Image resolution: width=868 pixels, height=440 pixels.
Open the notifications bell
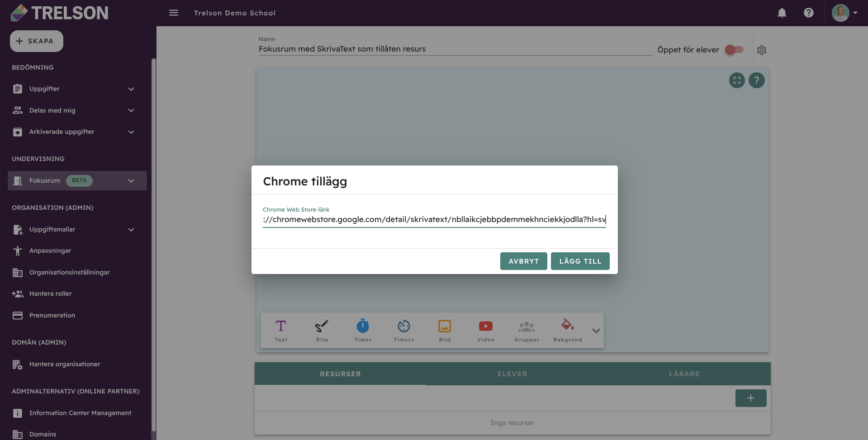pos(782,13)
